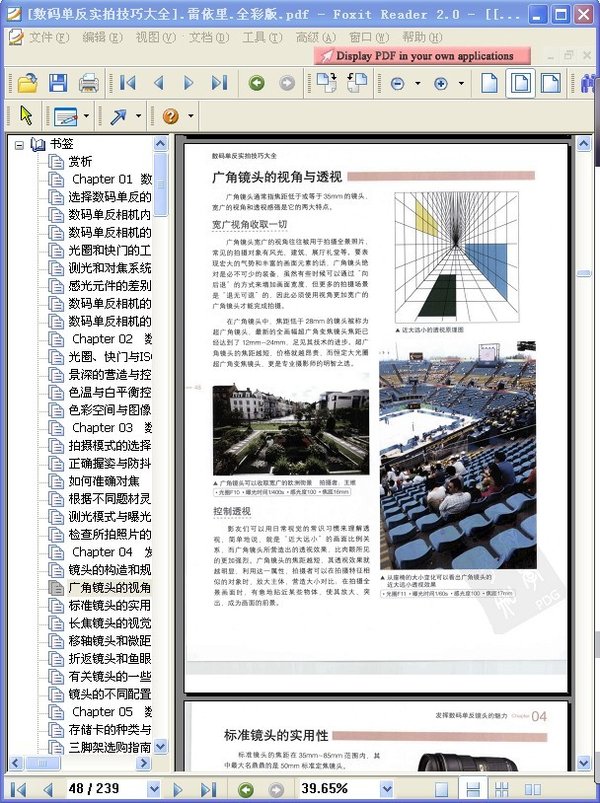Click the zoom out minus icon
This screenshot has width=600, height=803.
click(397, 83)
